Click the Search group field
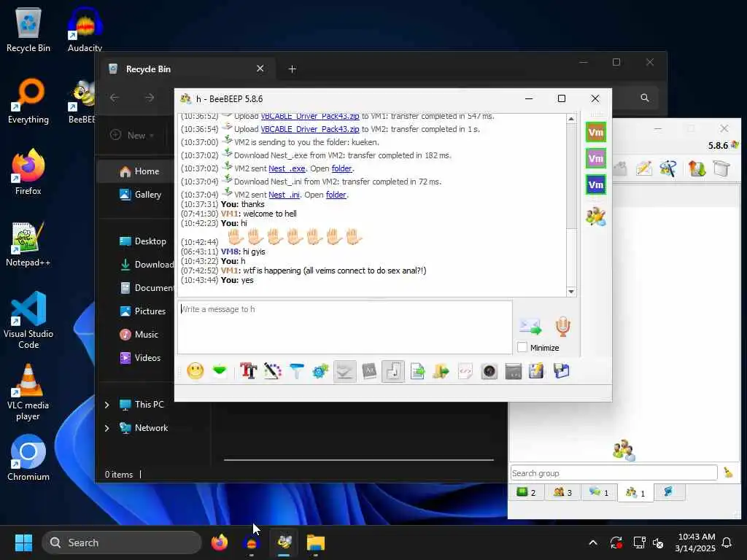The width and height of the screenshot is (747, 560). (x=614, y=472)
